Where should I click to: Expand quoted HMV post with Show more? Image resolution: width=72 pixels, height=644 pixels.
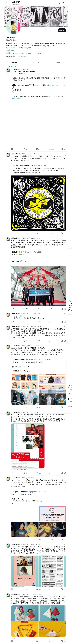click(16, 99)
